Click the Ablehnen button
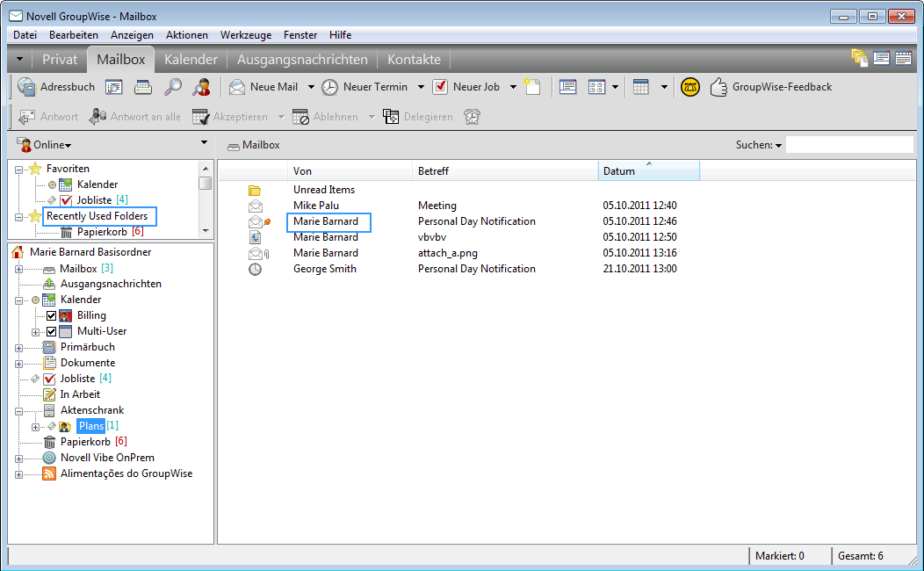924x571 pixels. point(325,117)
